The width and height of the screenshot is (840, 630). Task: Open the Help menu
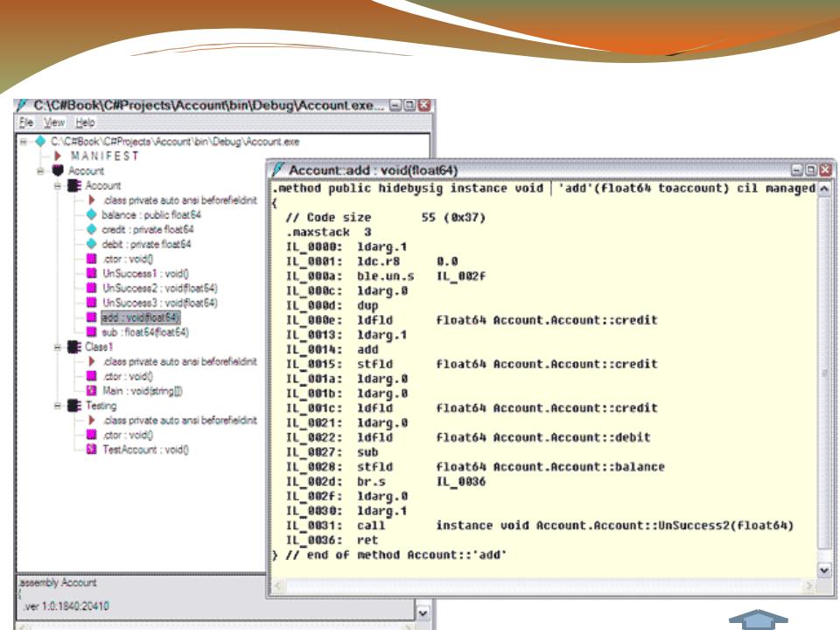[x=85, y=122]
